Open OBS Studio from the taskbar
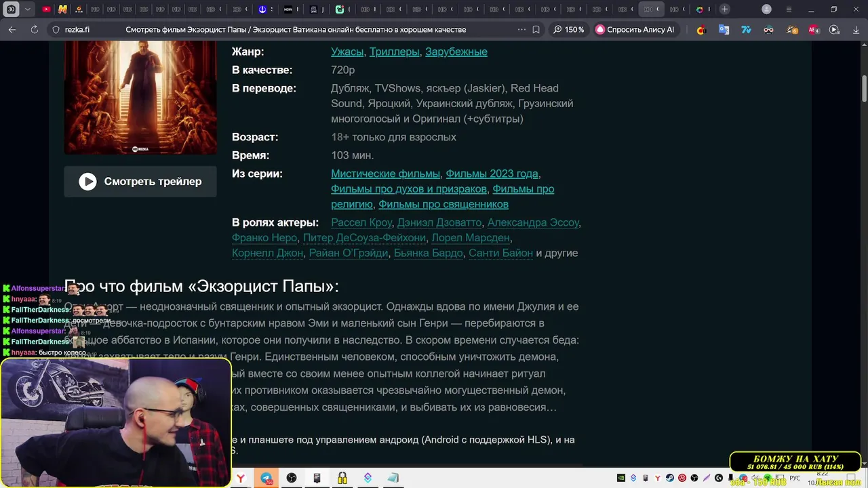 point(292,479)
